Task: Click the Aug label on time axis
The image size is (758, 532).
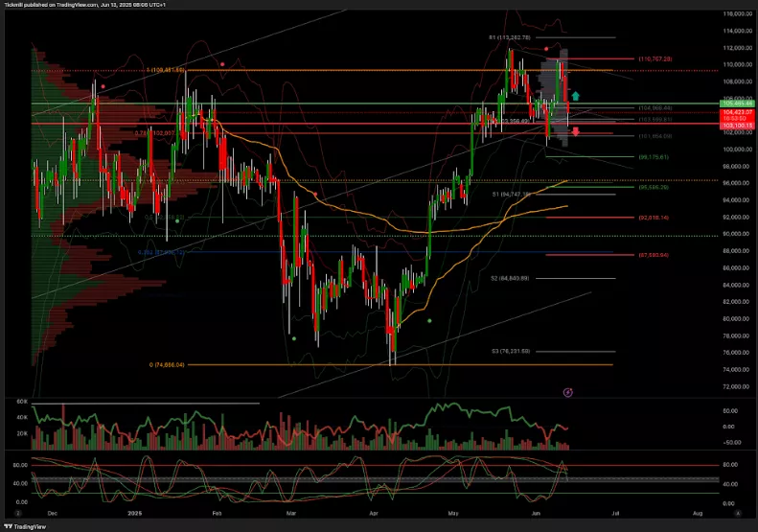Action: (697, 513)
